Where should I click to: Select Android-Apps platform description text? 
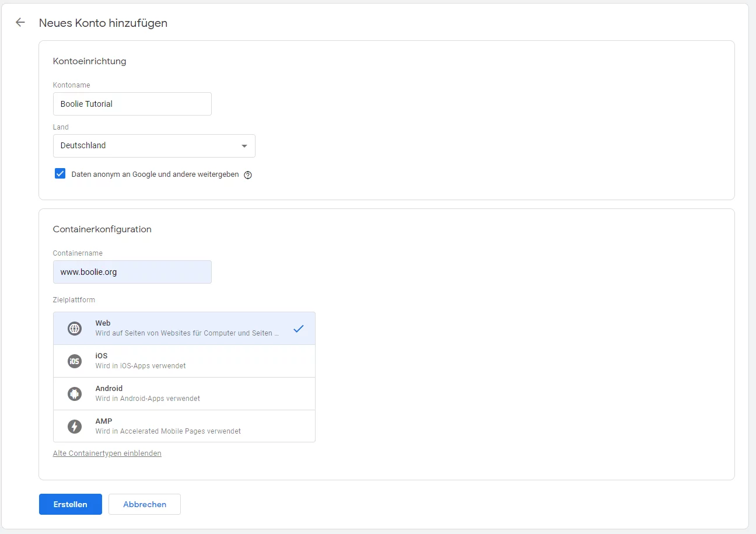tap(148, 399)
